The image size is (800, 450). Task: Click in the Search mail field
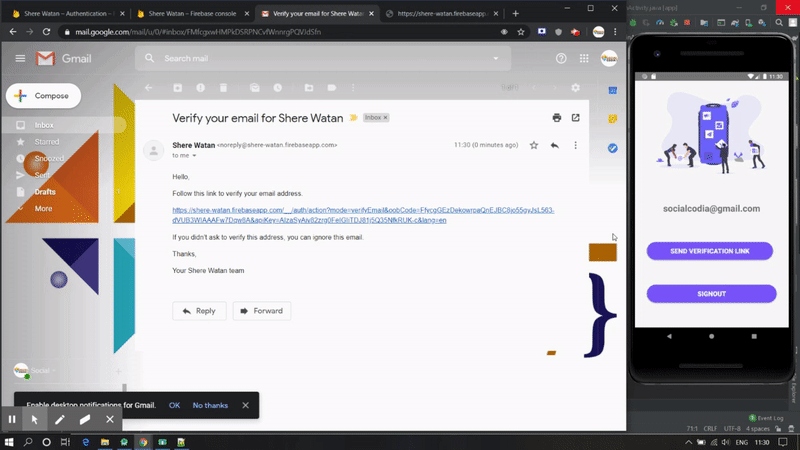321,59
